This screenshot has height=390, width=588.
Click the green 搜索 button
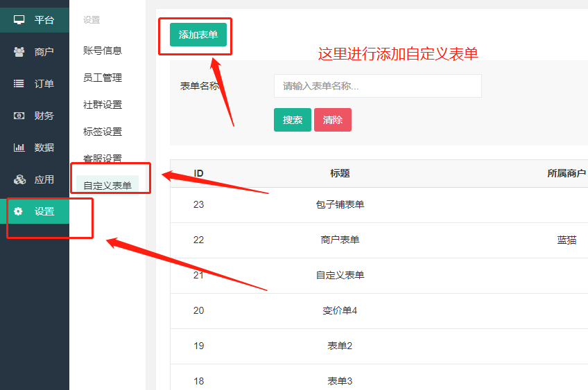293,120
